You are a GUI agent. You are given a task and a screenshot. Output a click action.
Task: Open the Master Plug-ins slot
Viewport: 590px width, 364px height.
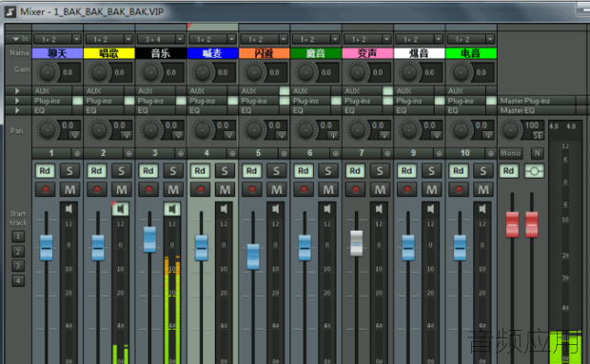click(537, 101)
